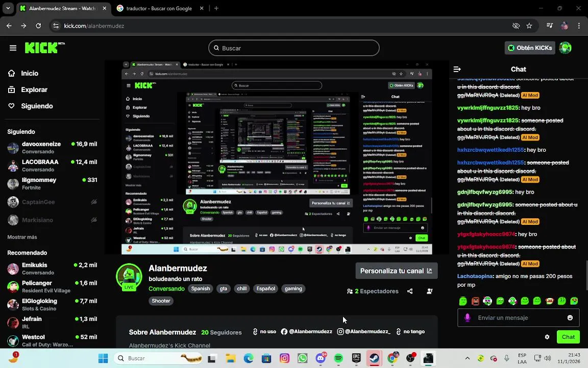The width and height of the screenshot is (588, 368).
Task: Open the hamburger sidebar menu
Action: point(13,48)
